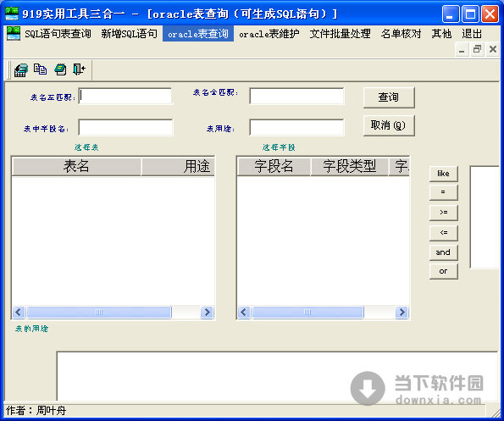
Task: Insert the like operator
Action: coord(444,174)
